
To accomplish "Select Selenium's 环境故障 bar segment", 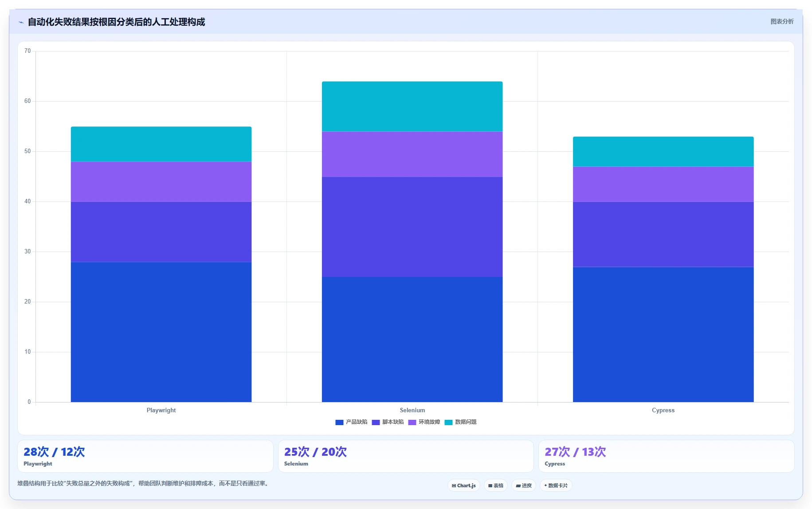I will coord(412,154).
